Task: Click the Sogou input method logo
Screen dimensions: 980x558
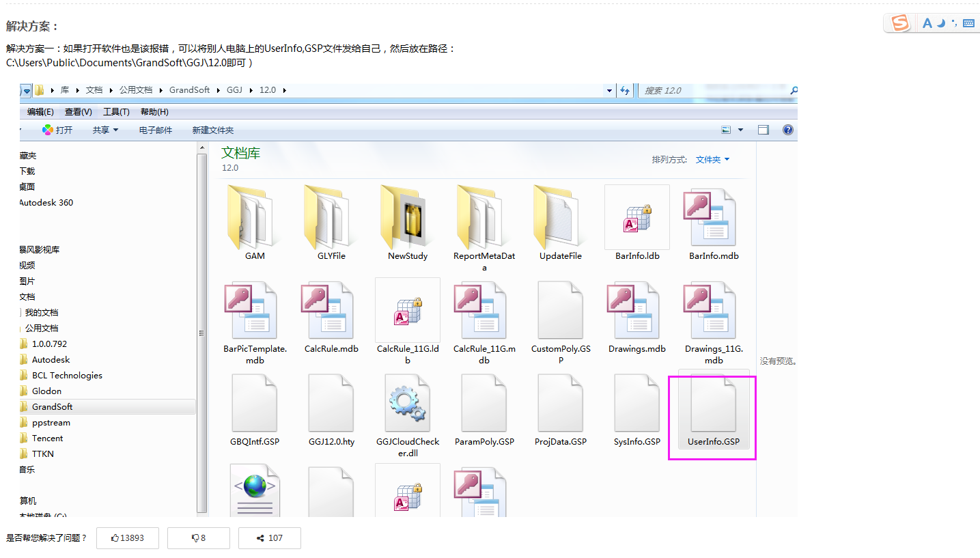Action: [x=900, y=23]
